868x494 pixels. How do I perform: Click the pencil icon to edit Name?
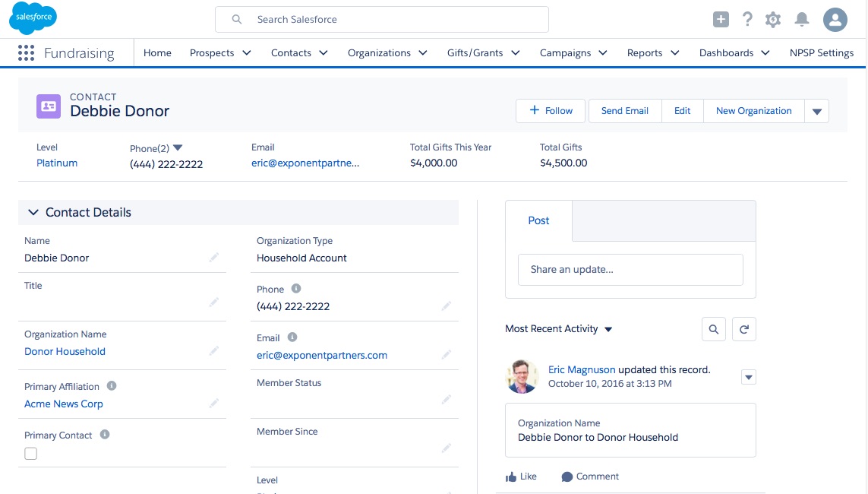pos(214,258)
